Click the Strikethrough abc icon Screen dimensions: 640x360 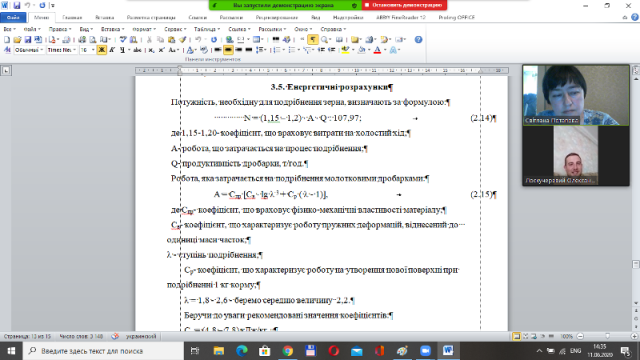pyautogui.click(x=137, y=50)
